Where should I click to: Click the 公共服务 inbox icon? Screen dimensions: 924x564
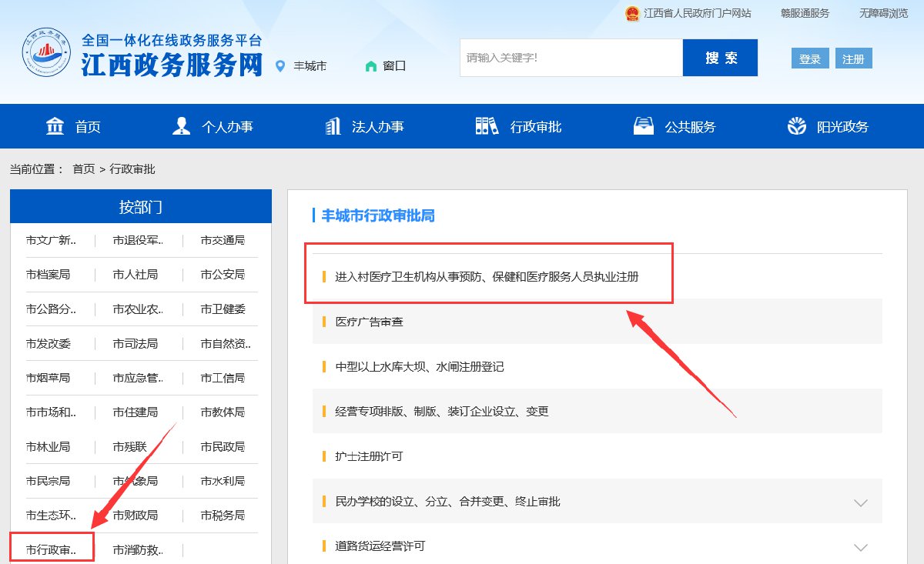pos(644,126)
